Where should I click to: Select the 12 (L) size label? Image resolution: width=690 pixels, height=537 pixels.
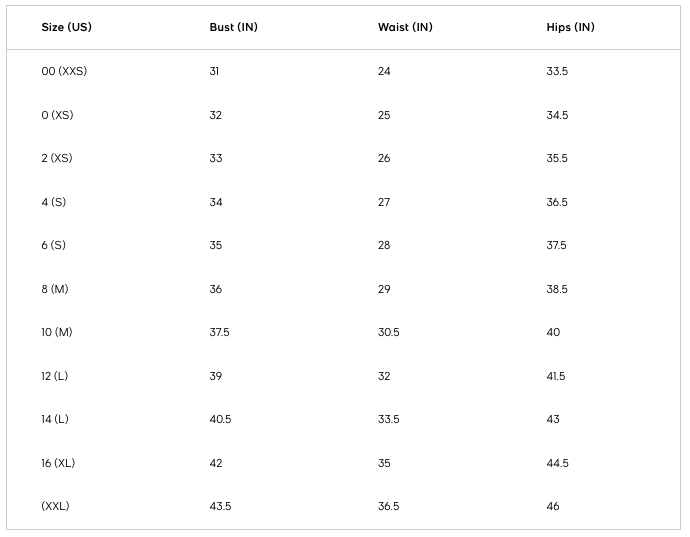(x=55, y=376)
